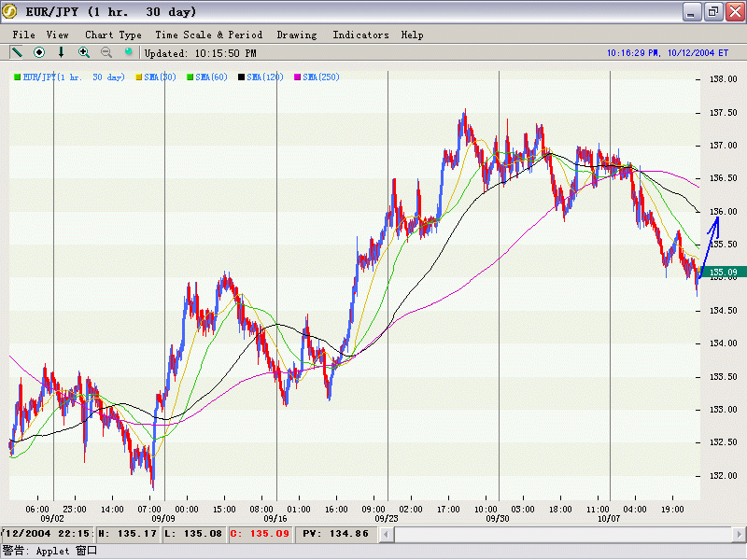Click the SMA(30) legend label
747x560 pixels.
pos(160,77)
